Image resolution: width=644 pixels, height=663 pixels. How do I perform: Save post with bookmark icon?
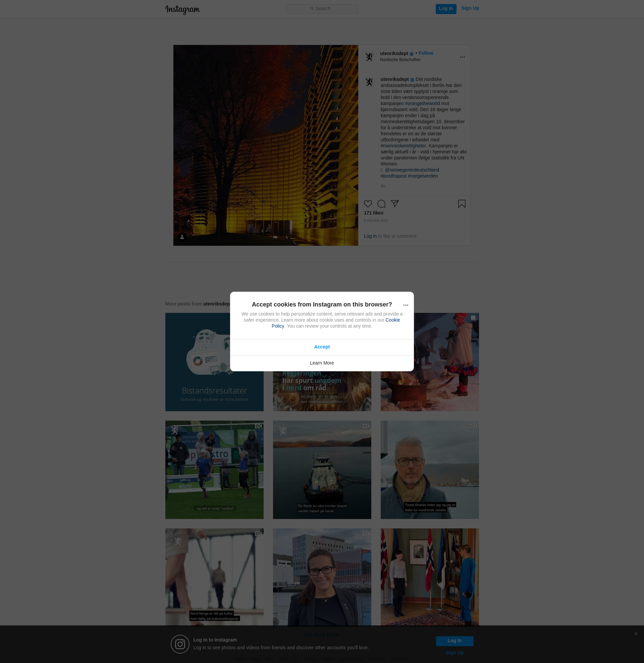point(462,204)
